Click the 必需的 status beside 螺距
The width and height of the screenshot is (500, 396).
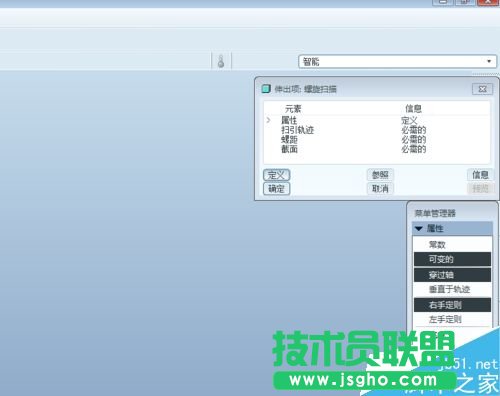point(414,139)
